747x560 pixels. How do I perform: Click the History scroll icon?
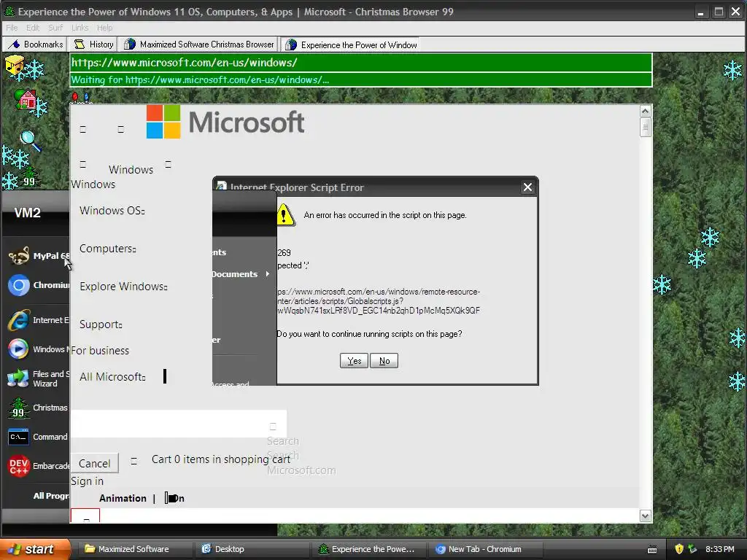[x=80, y=44]
